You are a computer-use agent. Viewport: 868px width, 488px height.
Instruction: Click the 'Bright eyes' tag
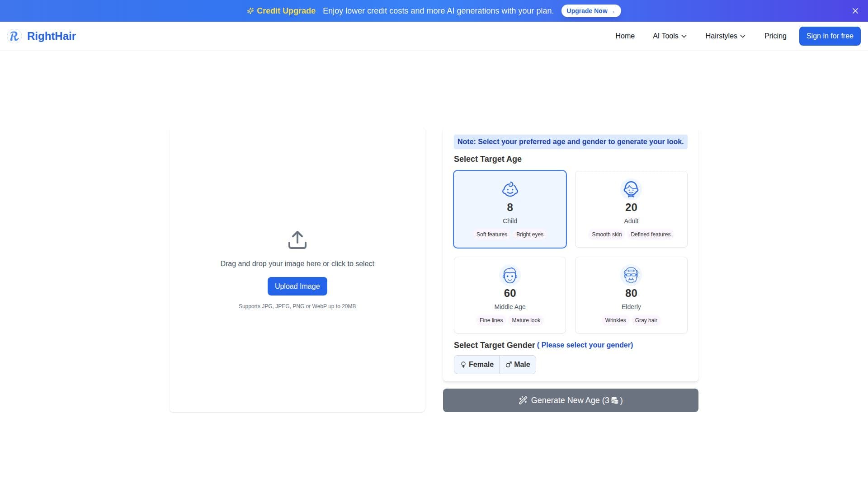tap(530, 235)
